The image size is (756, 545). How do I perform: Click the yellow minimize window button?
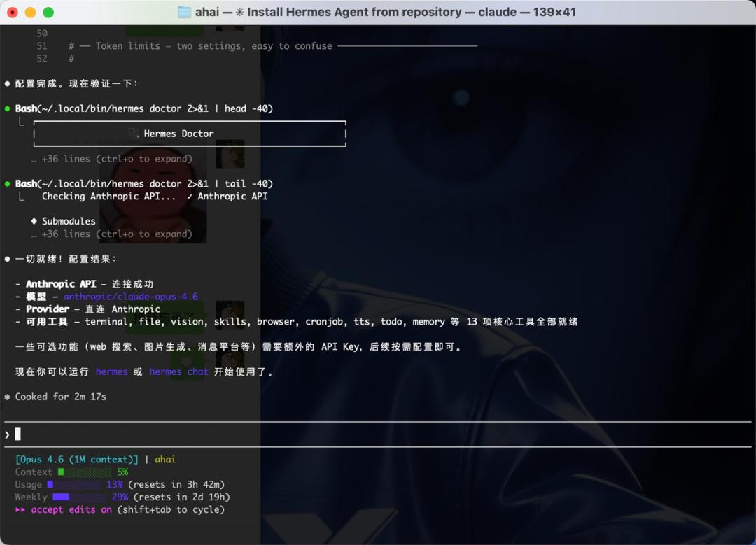click(30, 13)
